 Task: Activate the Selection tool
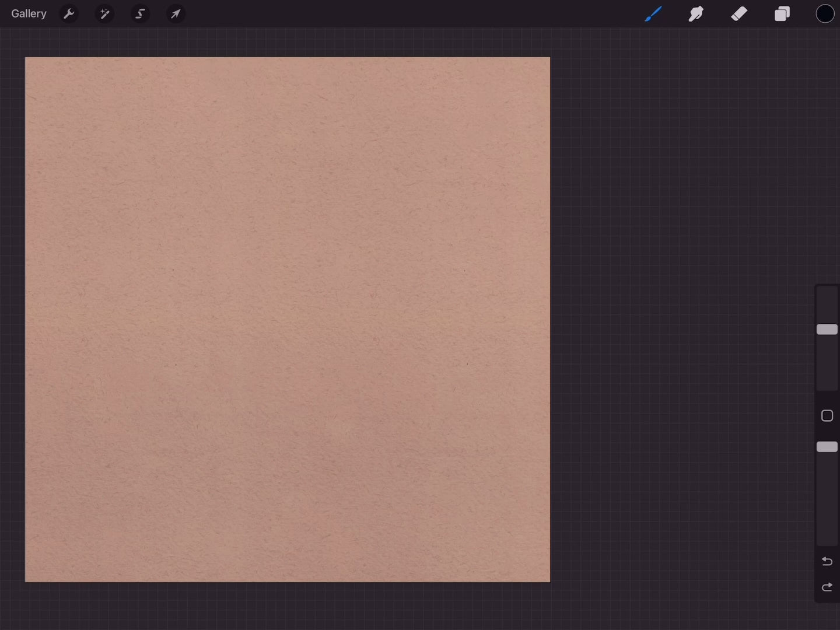tap(140, 13)
